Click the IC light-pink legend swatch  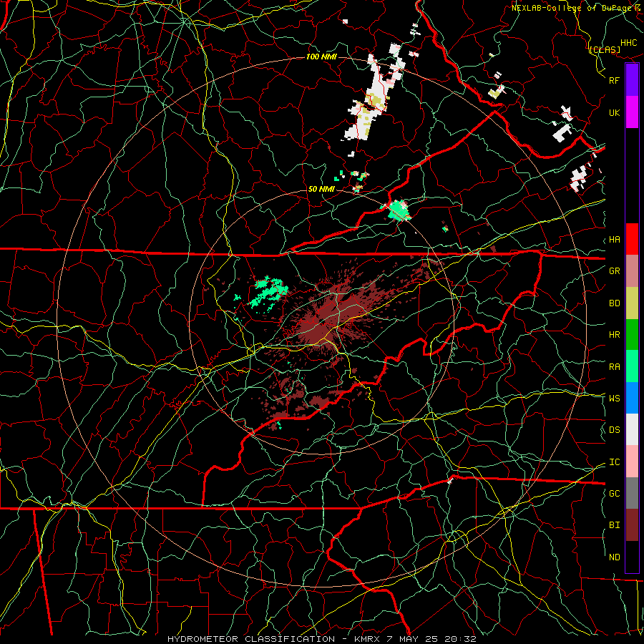[x=632, y=462]
